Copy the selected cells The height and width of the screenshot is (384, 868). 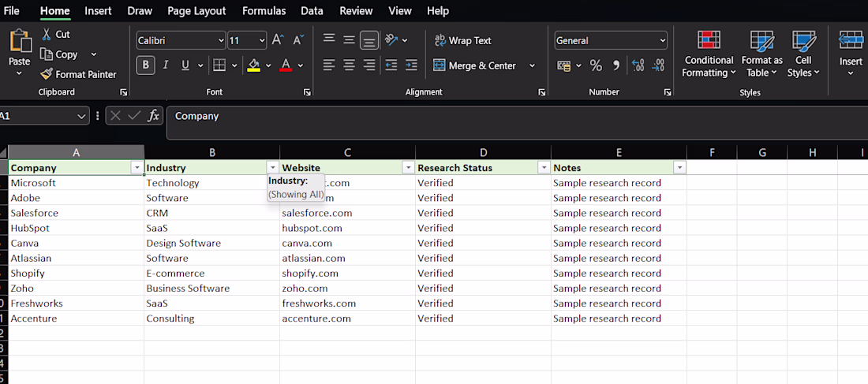coord(58,54)
